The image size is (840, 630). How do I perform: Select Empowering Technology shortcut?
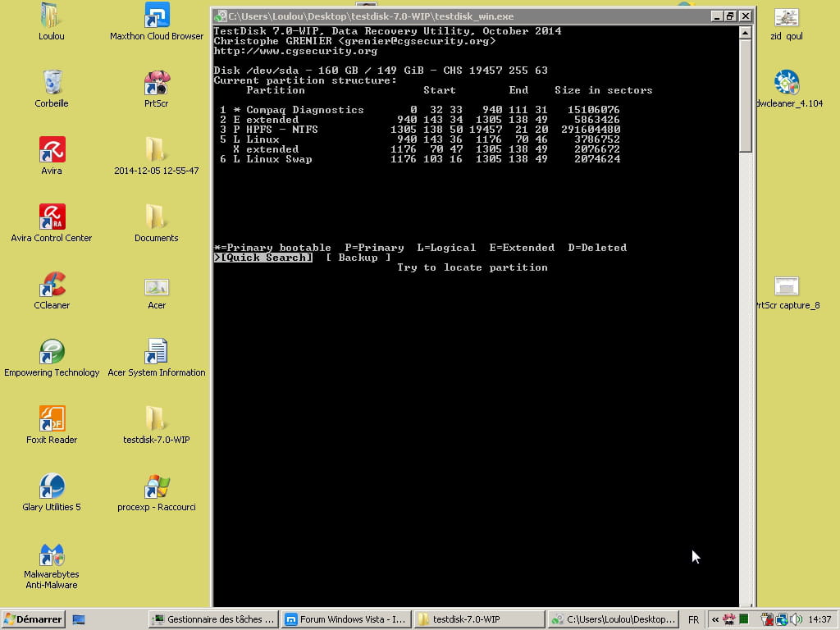pos(52,358)
